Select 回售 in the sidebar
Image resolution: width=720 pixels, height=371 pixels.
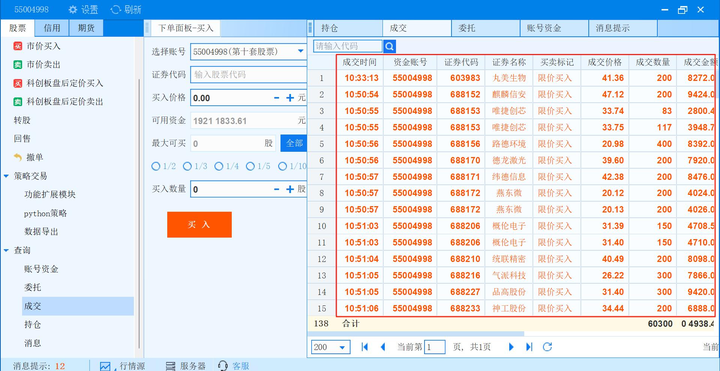pos(22,139)
